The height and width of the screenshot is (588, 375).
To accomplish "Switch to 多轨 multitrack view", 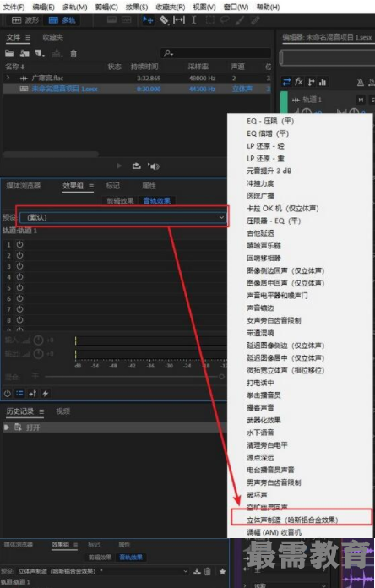I will pyautogui.click(x=62, y=20).
